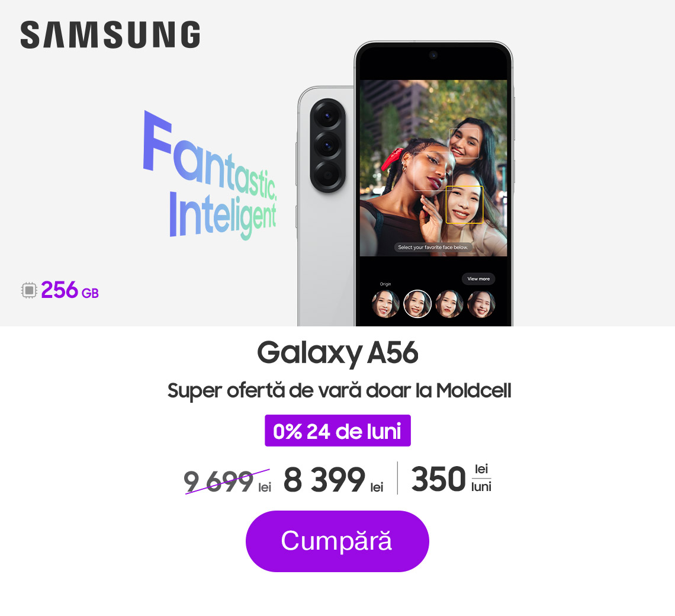
Task: Click the top rear camera lens
Action: [x=327, y=115]
